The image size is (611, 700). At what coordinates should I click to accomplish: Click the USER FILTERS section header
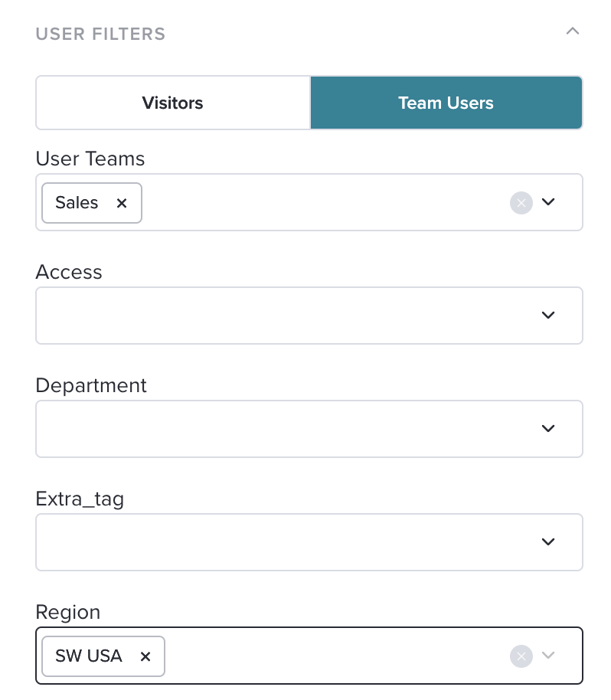coord(100,34)
